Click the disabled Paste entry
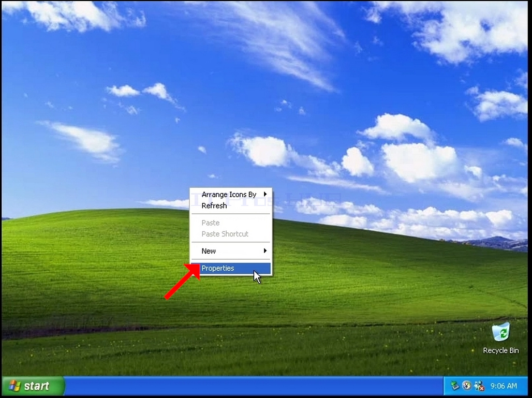This screenshot has width=532, height=398. (231, 223)
